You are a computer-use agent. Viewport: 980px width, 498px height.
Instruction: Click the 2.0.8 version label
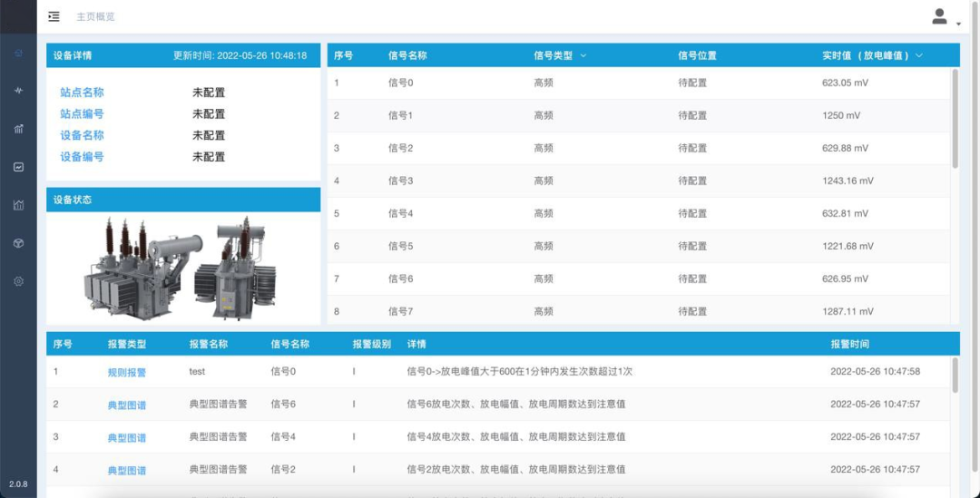(x=18, y=485)
